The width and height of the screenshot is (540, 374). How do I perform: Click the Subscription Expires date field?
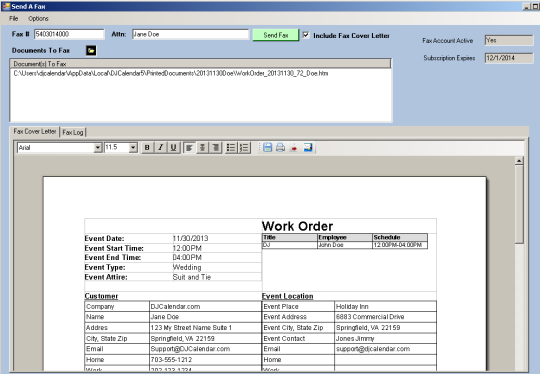(509, 58)
